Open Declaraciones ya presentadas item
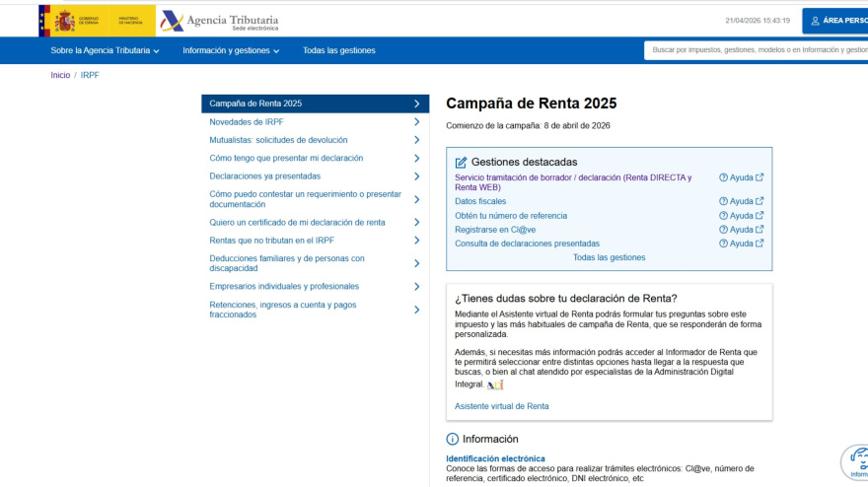The width and height of the screenshot is (868, 487). tap(315, 176)
